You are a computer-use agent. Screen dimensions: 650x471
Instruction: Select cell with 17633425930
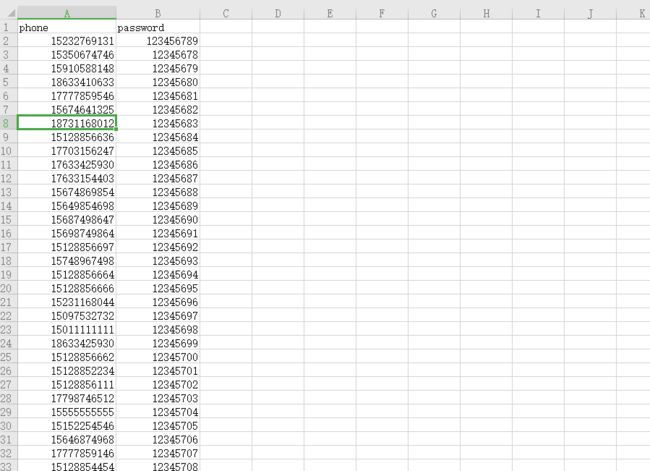coord(67,164)
